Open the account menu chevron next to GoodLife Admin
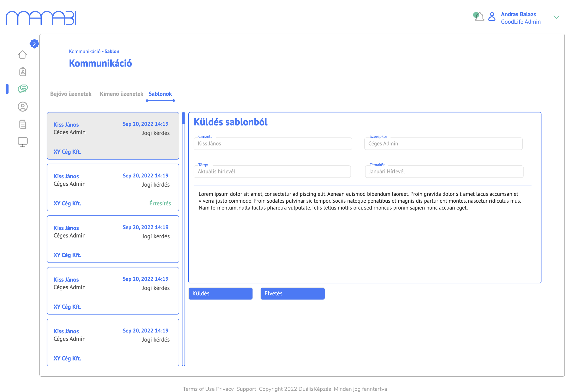Screen dimensions: 588x392 (556, 17)
